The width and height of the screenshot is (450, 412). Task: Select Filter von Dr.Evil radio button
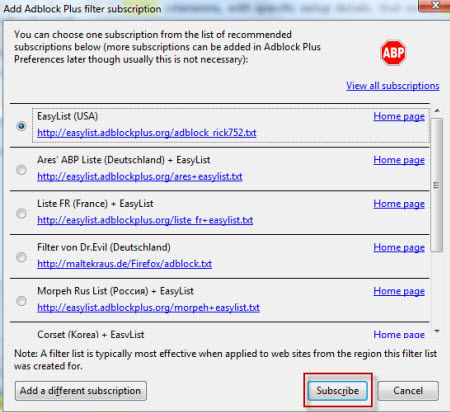pos(22,257)
